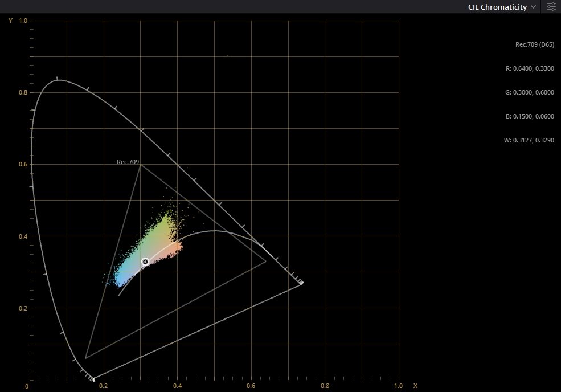Click the R: 0.6400, 0.3300 value
Viewport: 561px width, 392px height.
(x=530, y=68)
